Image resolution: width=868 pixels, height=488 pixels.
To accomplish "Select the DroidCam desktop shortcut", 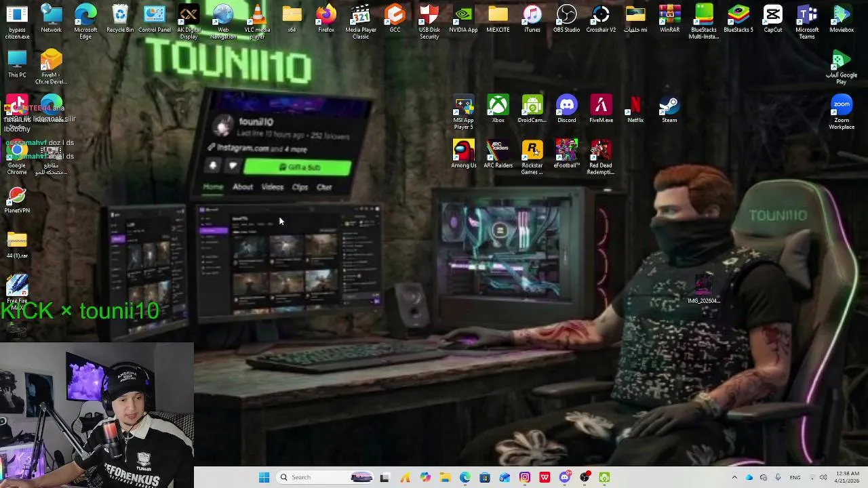I will pyautogui.click(x=532, y=109).
